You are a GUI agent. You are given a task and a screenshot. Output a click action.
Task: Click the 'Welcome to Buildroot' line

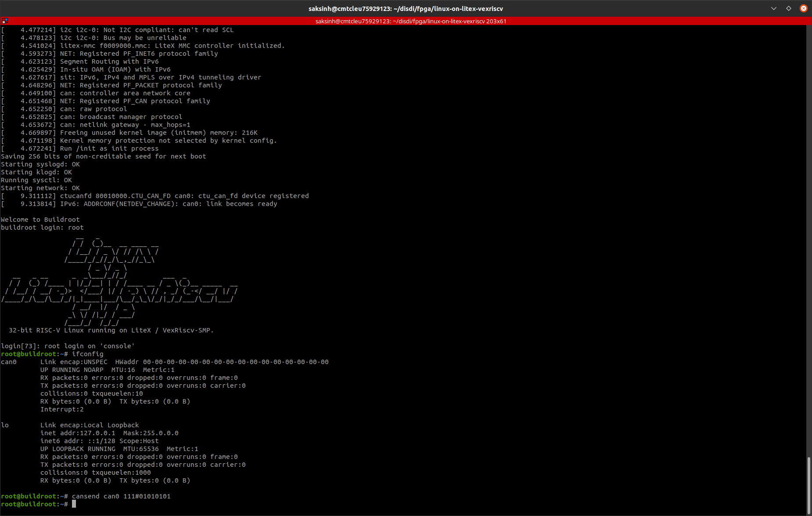coord(40,220)
